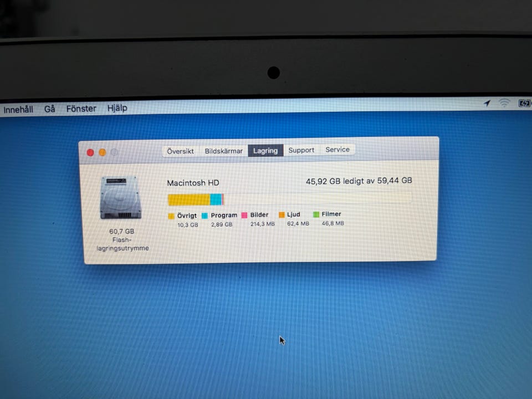Switch to the Bildskärmar tab
The height and width of the screenshot is (399, 532).
223,151
